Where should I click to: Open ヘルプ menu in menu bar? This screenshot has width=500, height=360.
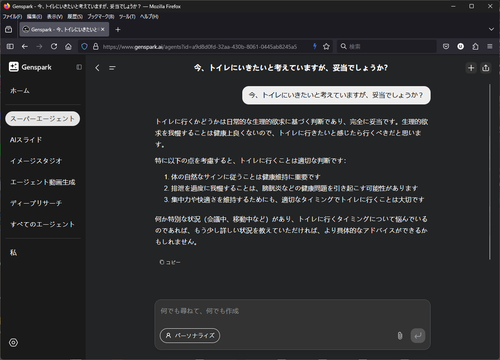coord(149,17)
